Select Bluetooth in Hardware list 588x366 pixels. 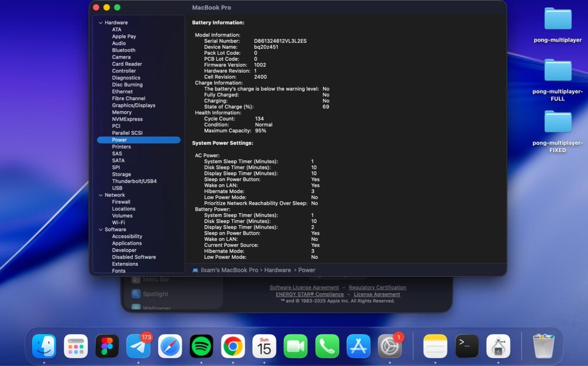[123, 50]
